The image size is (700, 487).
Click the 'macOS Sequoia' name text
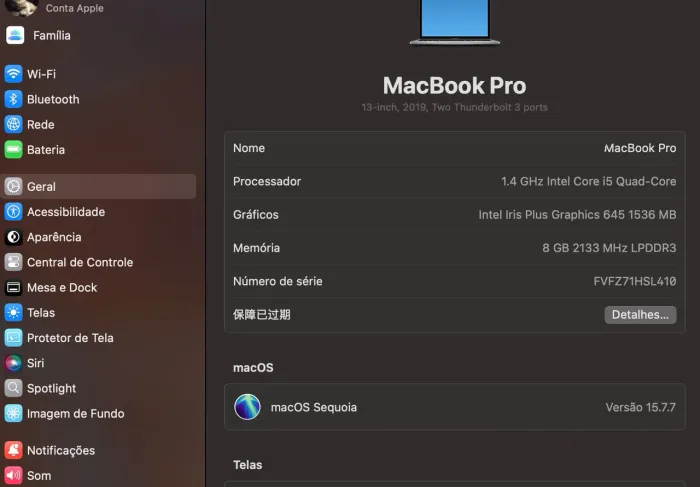pyautogui.click(x=314, y=407)
